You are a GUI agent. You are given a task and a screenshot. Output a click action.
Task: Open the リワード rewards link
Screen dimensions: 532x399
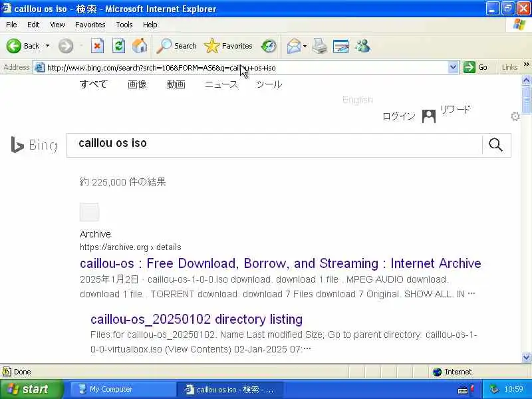(456, 110)
